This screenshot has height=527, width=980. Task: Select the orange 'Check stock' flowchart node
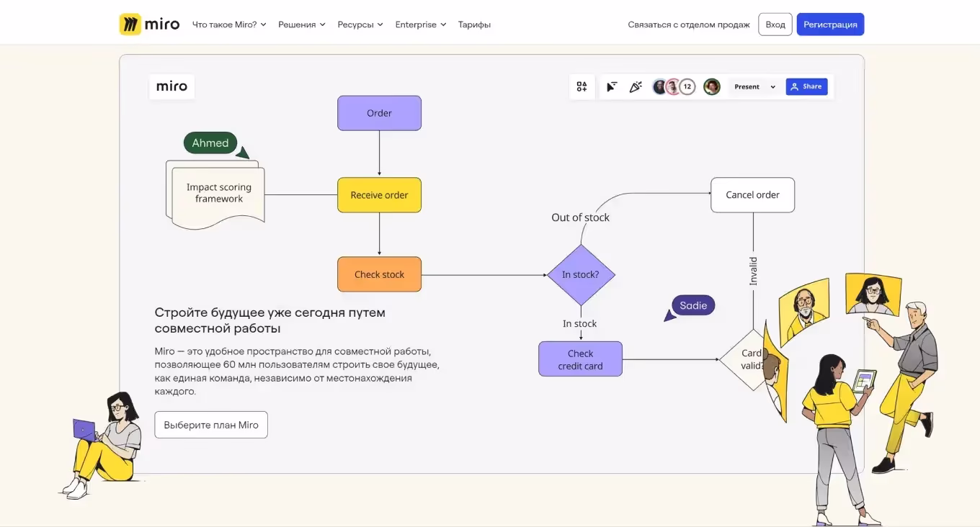point(379,274)
